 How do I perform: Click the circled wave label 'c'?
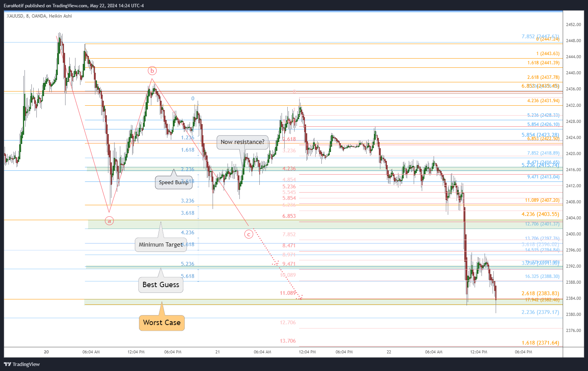(x=249, y=234)
